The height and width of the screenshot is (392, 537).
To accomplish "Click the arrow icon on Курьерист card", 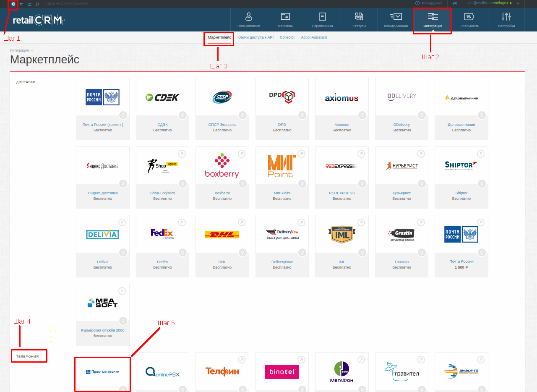I will [421, 154].
